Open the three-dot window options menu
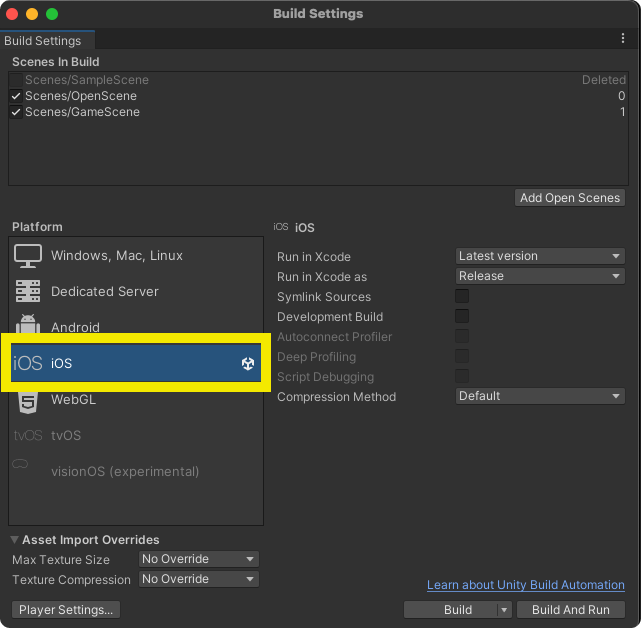This screenshot has width=641, height=628. (623, 39)
